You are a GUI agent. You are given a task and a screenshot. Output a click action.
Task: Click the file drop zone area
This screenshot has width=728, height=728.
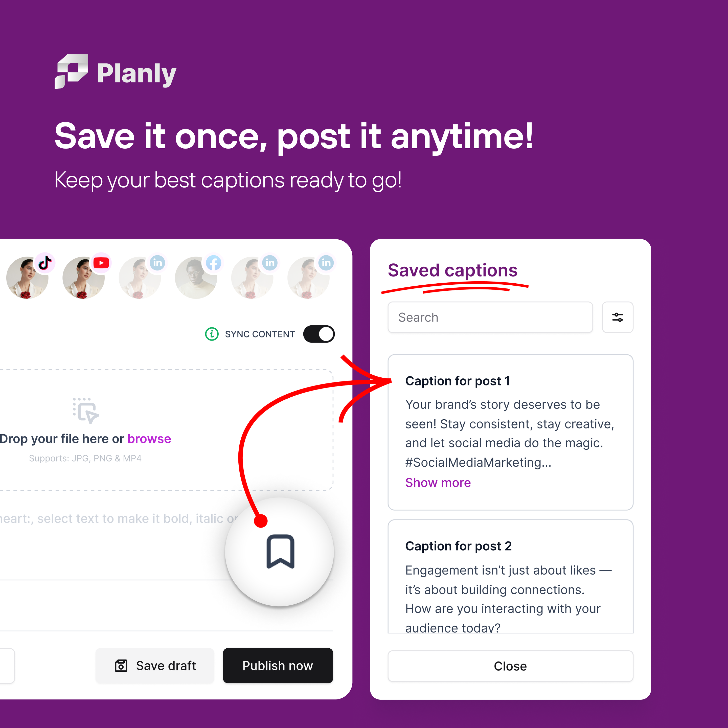point(166,430)
